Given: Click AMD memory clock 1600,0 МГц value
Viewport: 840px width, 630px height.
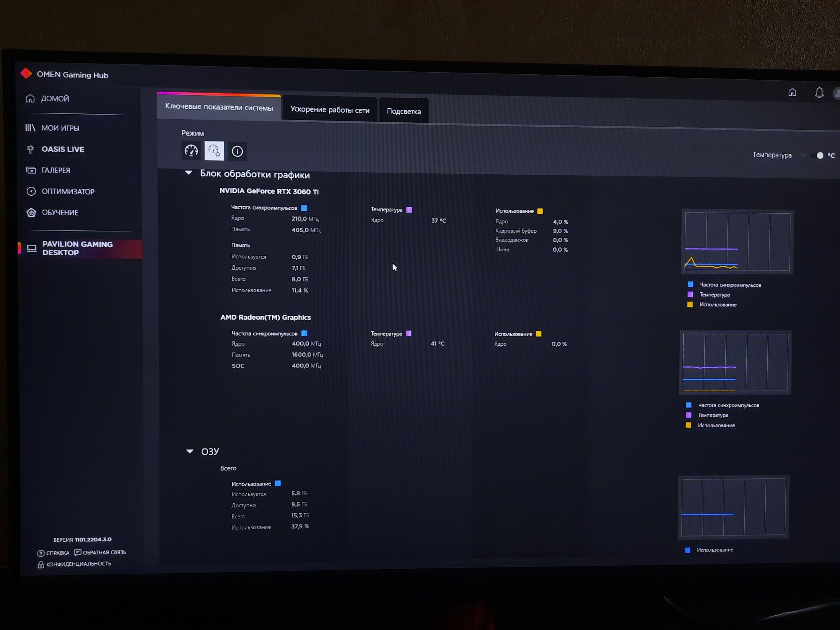Looking at the screenshot, I should pos(307,354).
